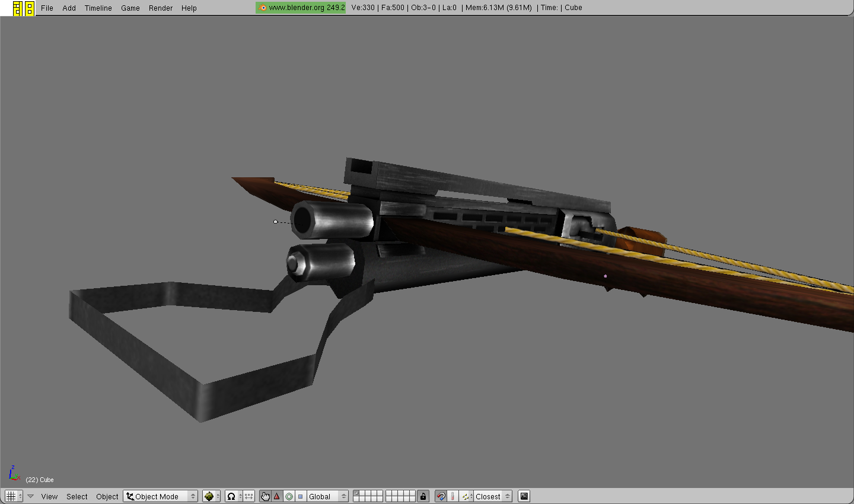Open the Global orientation dropdown

(x=327, y=496)
